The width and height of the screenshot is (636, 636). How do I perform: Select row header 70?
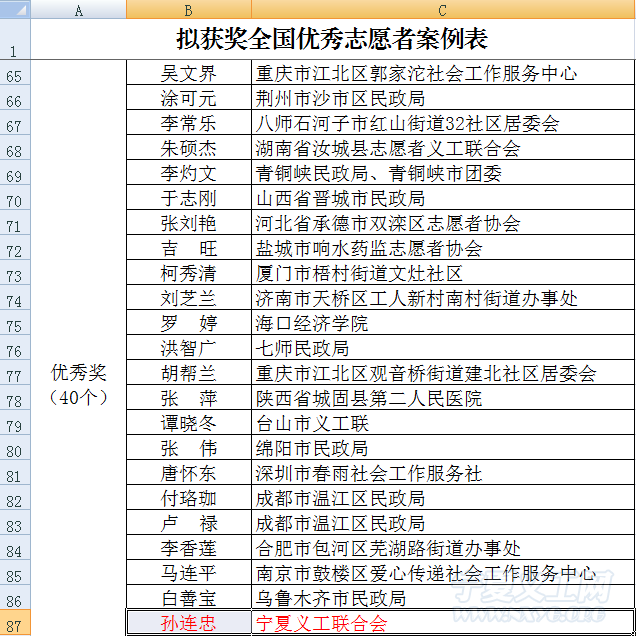[15, 198]
